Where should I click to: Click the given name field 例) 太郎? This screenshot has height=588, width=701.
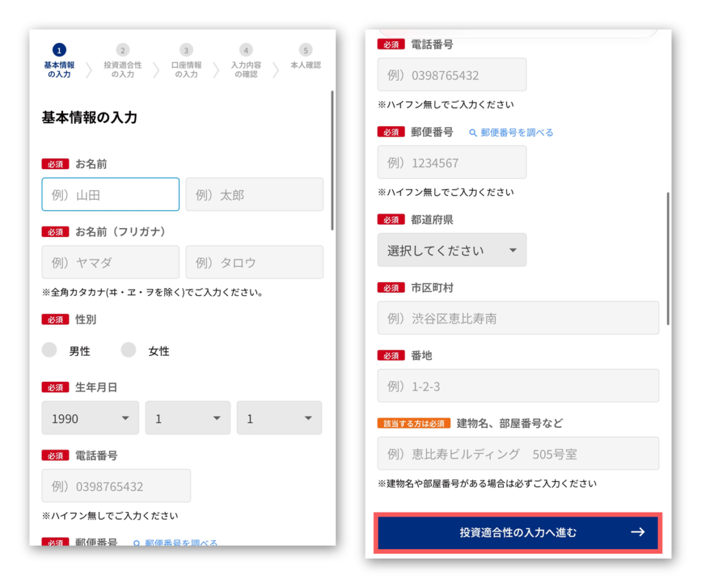[x=255, y=194]
